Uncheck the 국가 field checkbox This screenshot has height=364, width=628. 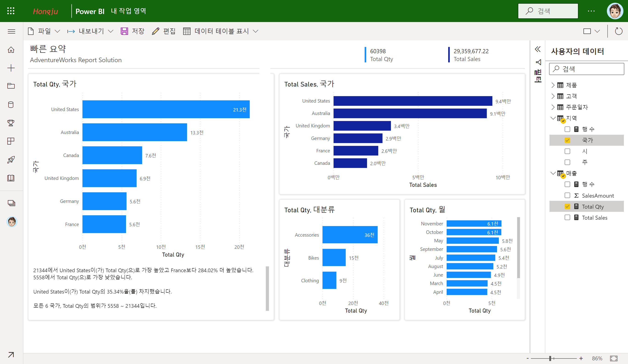pyautogui.click(x=567, y=140)
